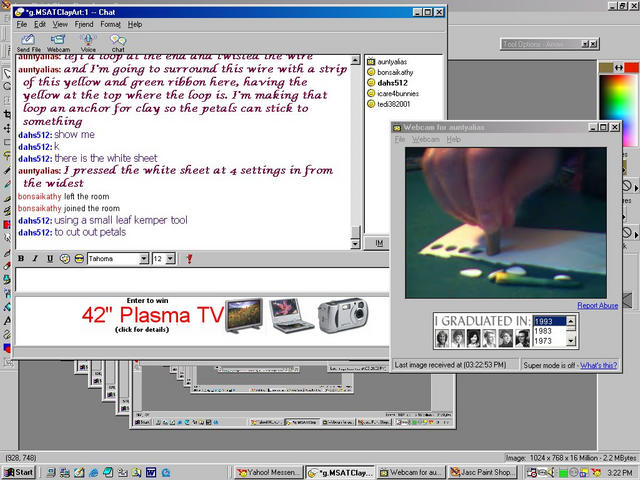Viewport: 640px width, 480px height.
Task: Open the Format menu in chat window
Action: [x=110, y=24]
